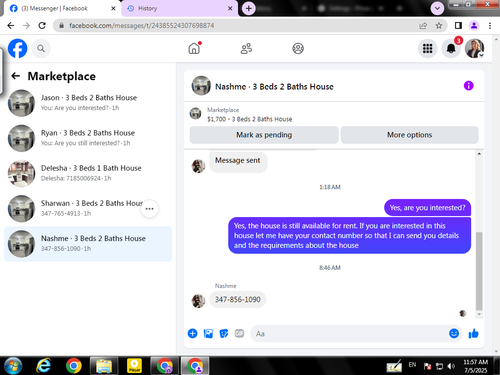
Task: Click Nashme's avatar beside phone number message
Action: (198, 301)
